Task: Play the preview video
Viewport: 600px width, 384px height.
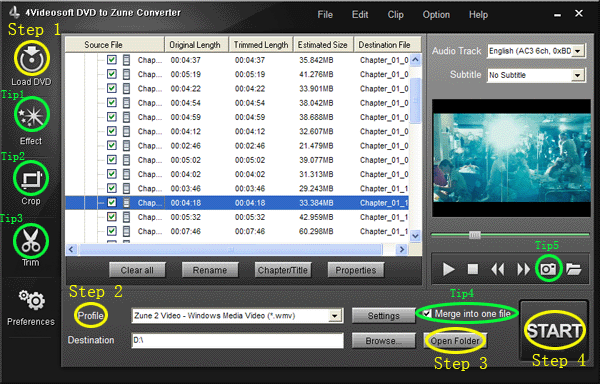Action: (448, 269)
